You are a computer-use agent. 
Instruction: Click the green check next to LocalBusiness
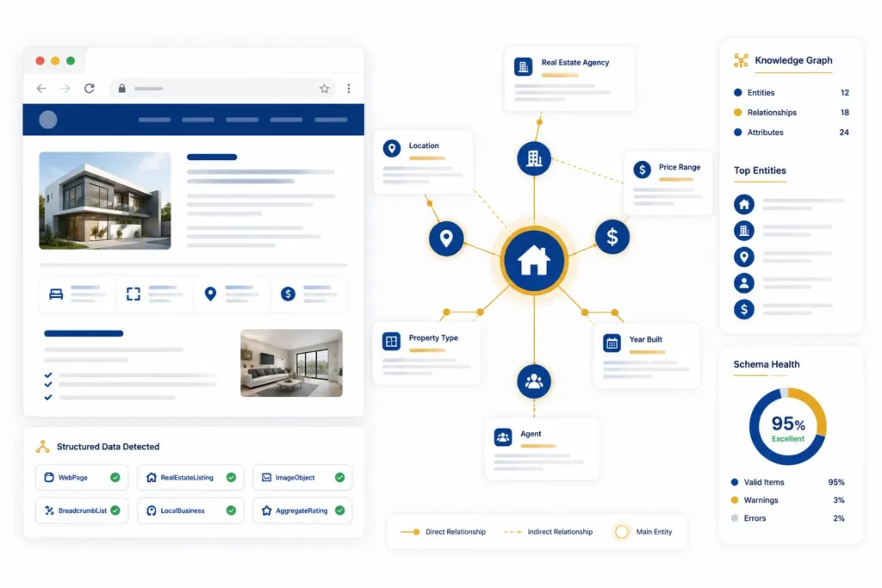[231, 511]
